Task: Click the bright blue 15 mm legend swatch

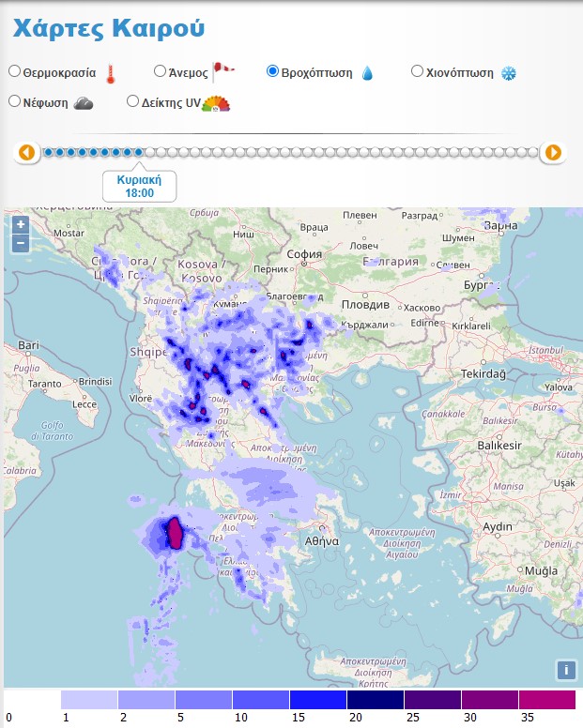Action: 318,700
